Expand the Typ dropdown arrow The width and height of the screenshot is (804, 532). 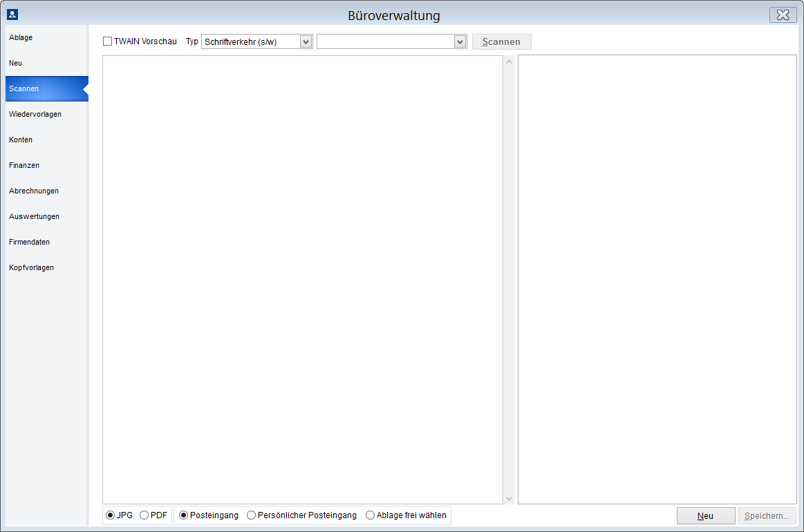coord(306,42)
